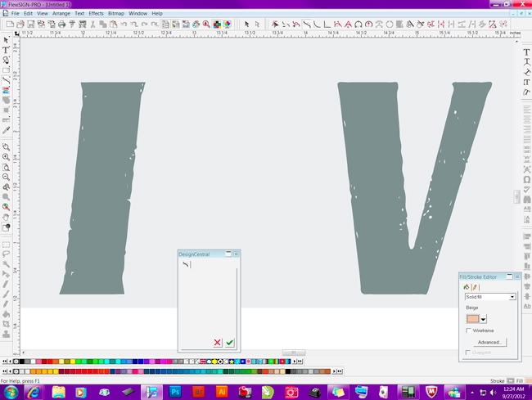Click the Fill tab icon in Fill/Stroke Editor
Viewport: 532px width, 400px height.
pyautogui.click(x=467, y=287)
